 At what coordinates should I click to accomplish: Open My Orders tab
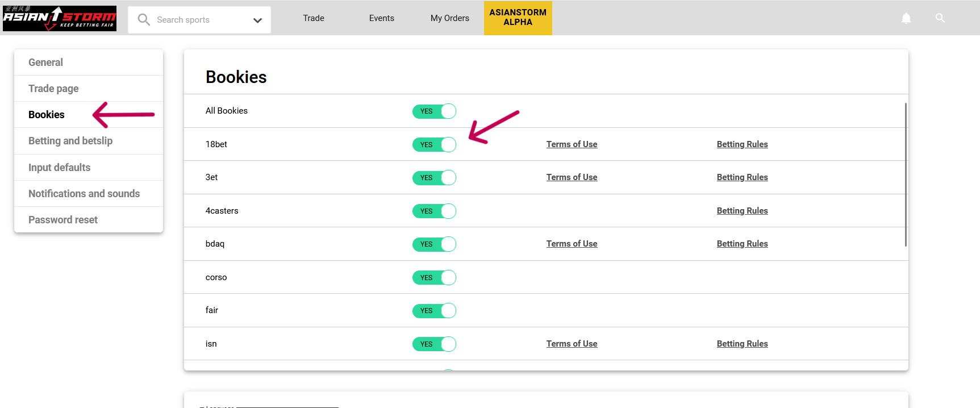click(x=450, y=18)
